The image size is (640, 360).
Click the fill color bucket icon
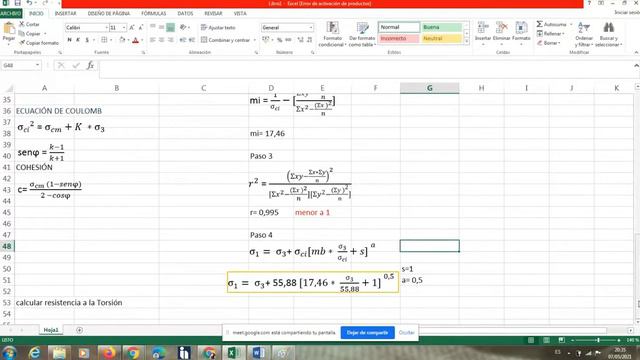pos(122,40)
